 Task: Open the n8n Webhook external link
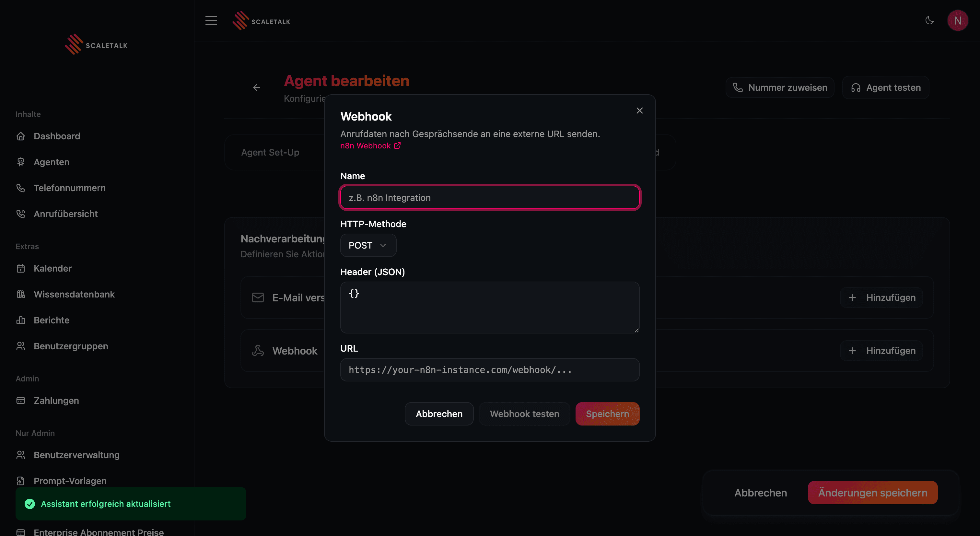[x=370, y=146]
